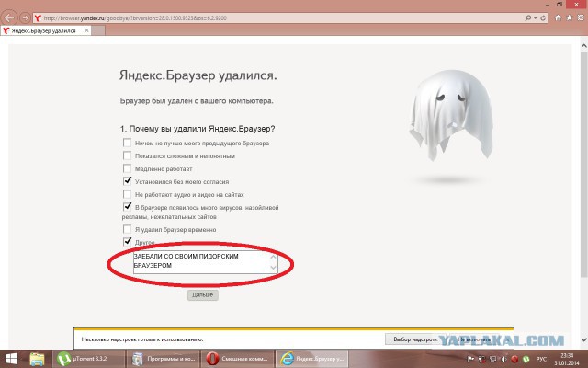
Task: Click the page scrollbar down arrow
Action: point(584,339)
